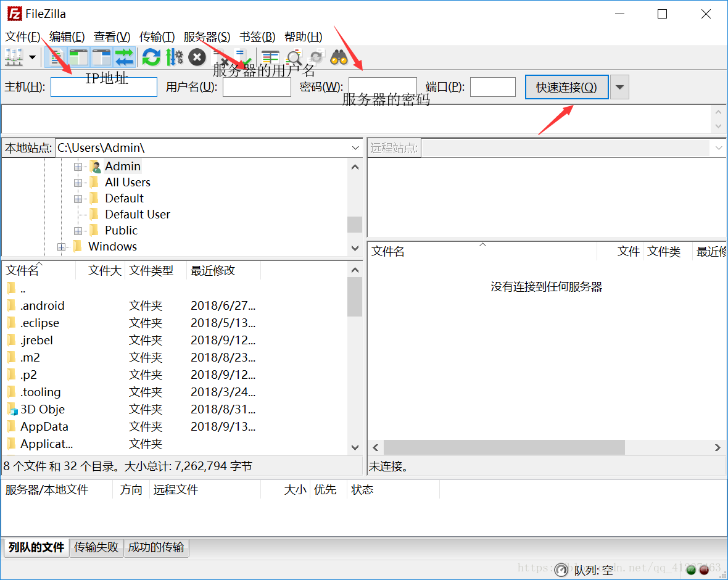
Task: Sort local files by 文件名 column
Action: pos(39,271)
